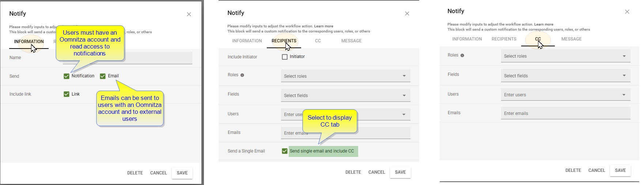This screenshot has width=644, height=185.
Task: Close the left Notify dialog
Action: [x=189, y=14]
